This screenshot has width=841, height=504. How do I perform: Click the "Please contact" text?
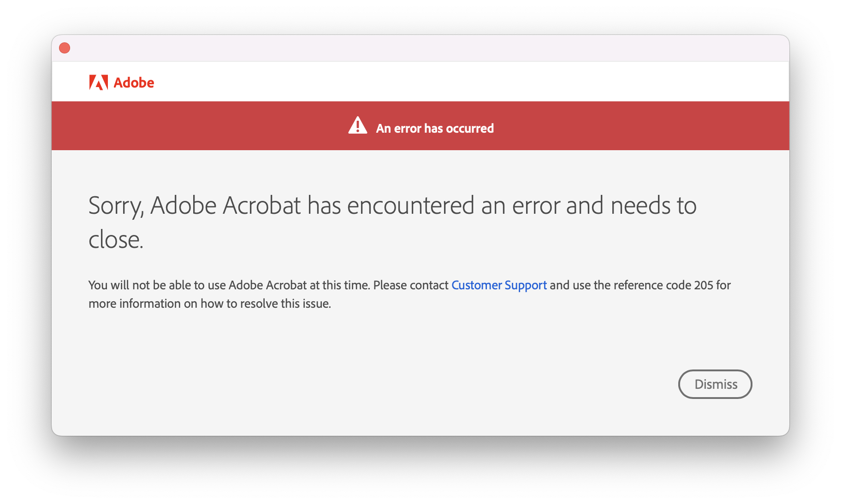coord(410,285)
